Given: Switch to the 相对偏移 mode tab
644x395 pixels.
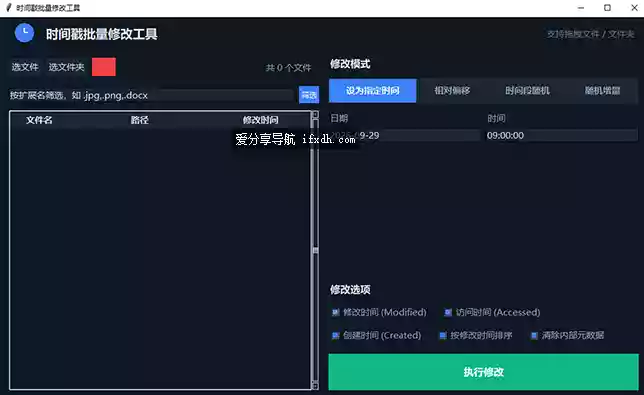Looking at the screenshot, I should coord(452,91).
